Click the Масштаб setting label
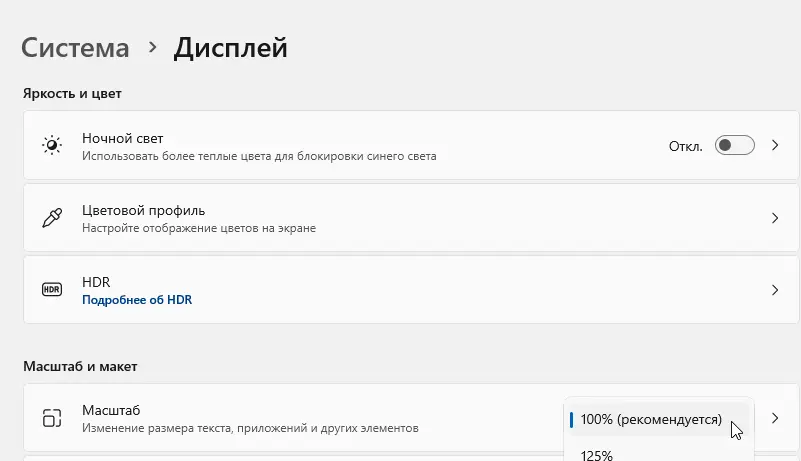 (x=111, y=410)
